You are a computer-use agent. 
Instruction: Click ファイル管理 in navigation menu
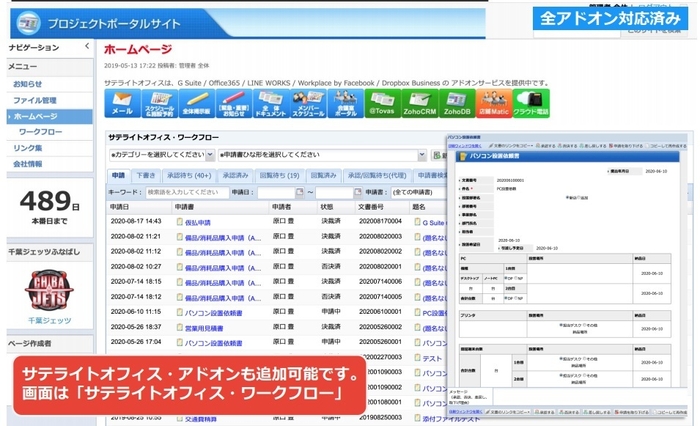[x=35, y=100]
